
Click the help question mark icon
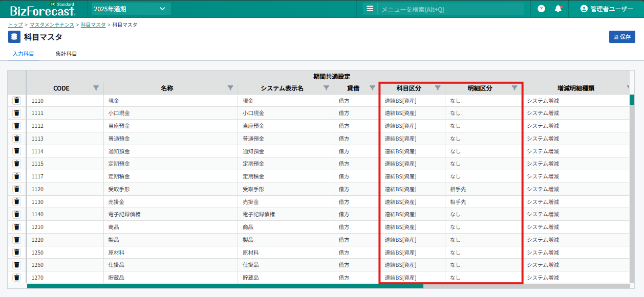pos(541,9)
